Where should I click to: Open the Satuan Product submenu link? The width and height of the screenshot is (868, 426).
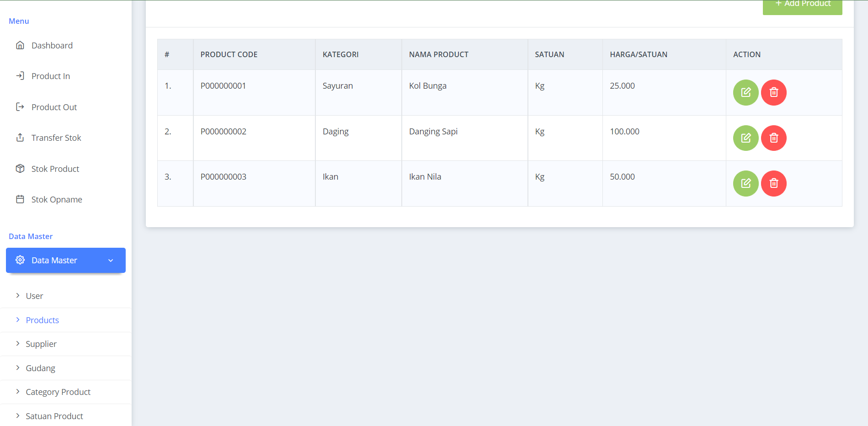coord(54,416)
